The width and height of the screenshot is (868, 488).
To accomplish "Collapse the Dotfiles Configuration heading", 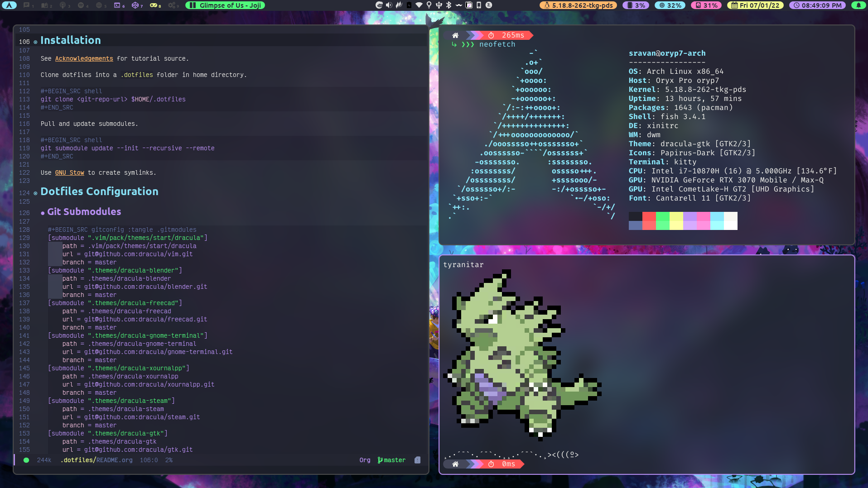I will 99,191.
